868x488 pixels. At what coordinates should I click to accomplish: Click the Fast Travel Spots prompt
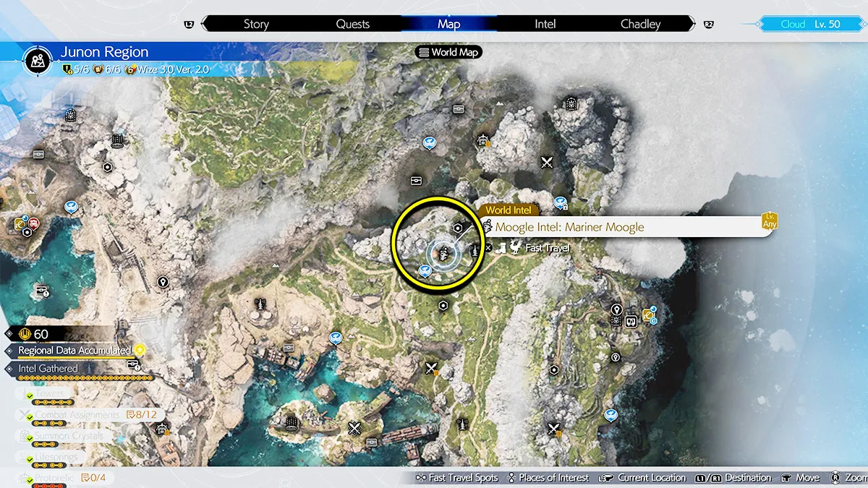[x=457, y=478]
